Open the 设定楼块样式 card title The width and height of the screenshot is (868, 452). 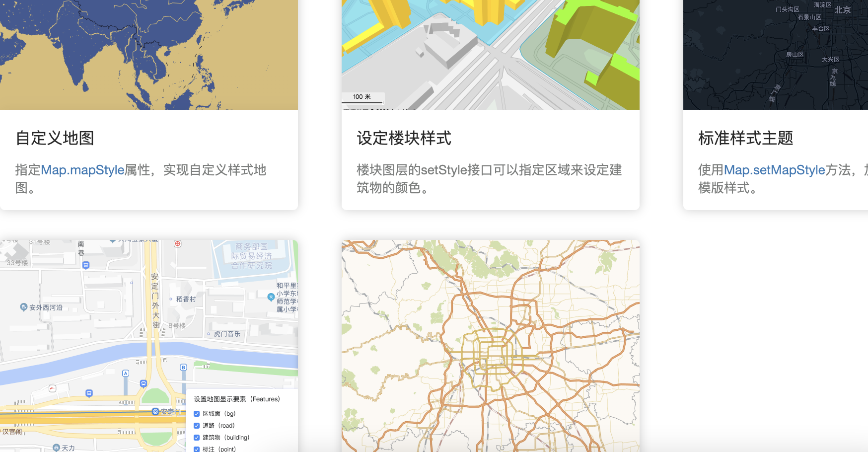(x=404, y=138)
